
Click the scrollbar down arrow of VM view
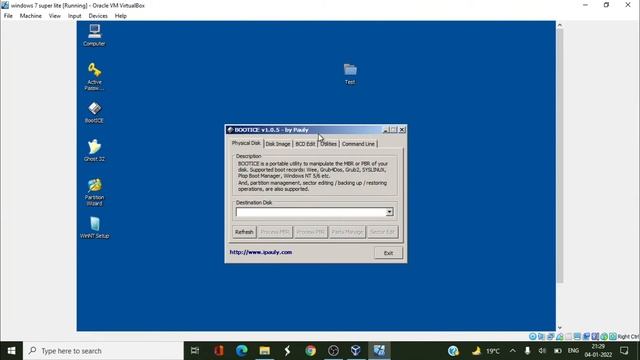[560, 327]
